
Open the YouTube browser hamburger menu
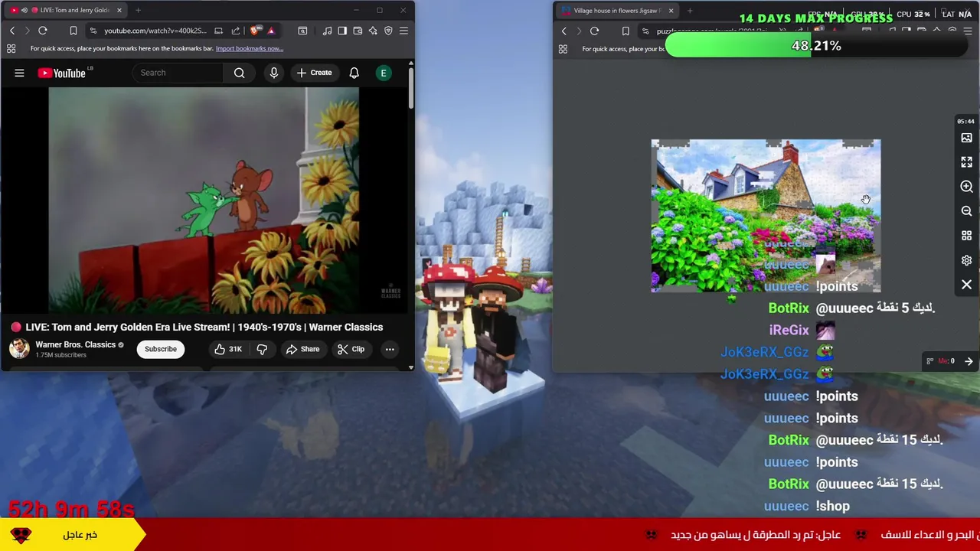(403, 31)
